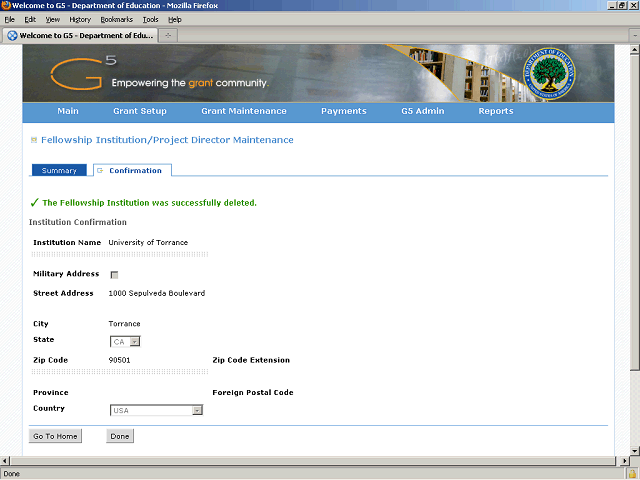The height and width of the screenshot is (480, 640).
Task: Open the Country dropdown showing USA
Action: pos(156,410)
